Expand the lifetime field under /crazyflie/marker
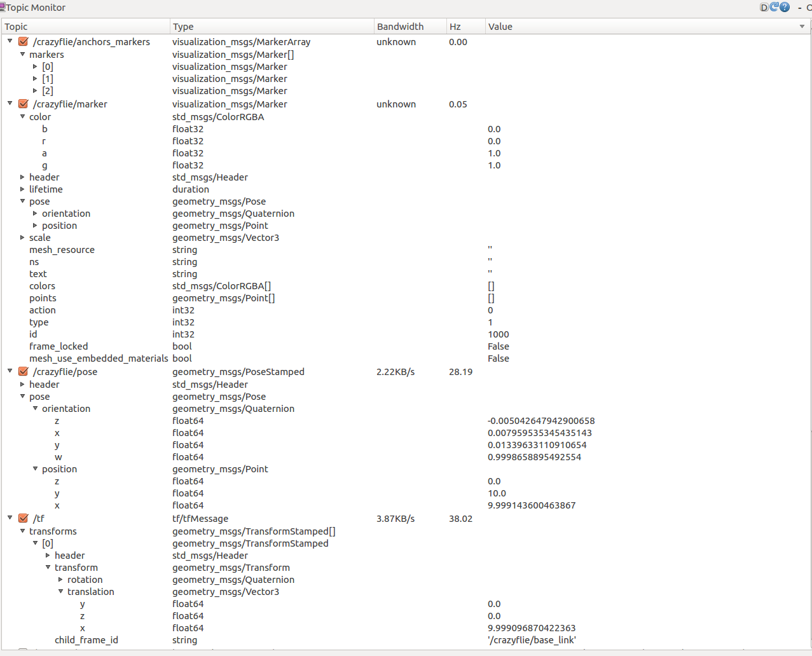This screenshot has height=656, width=812. 22,189
